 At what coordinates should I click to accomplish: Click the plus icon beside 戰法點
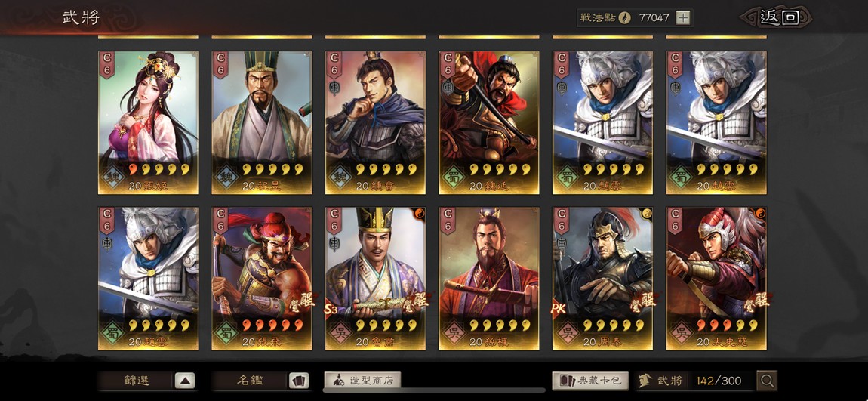(x=683, y=17)
